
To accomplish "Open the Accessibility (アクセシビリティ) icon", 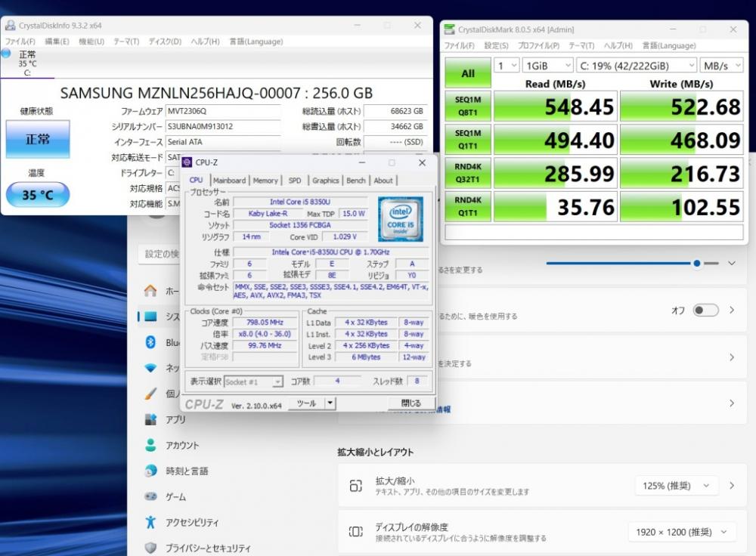I will coord(150,522).
